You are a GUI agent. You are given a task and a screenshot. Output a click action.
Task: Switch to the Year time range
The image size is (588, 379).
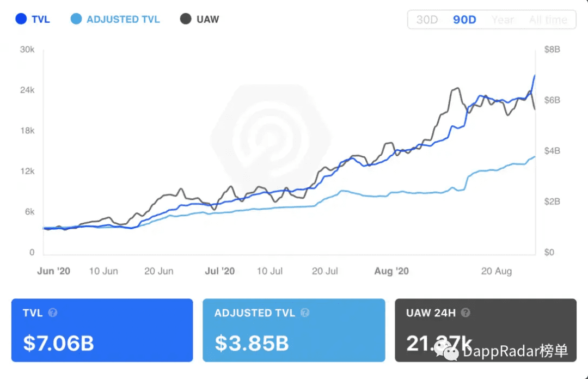(503, 20)
